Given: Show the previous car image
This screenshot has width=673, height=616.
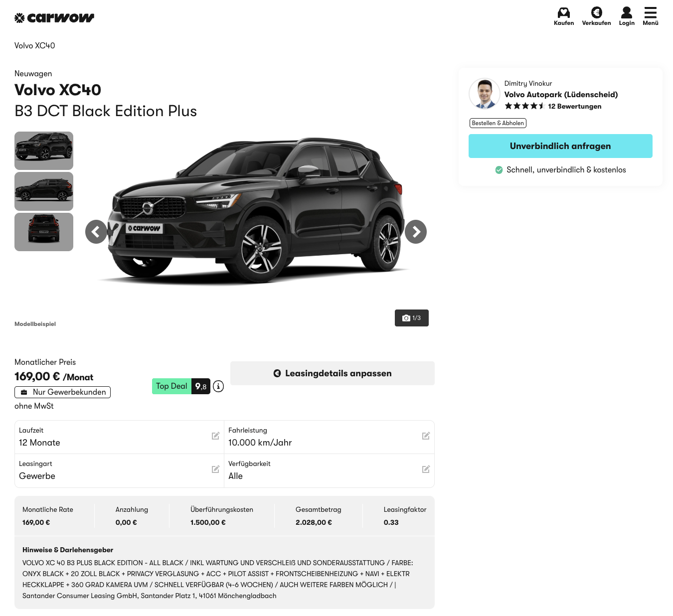Looking at the screenshot, I should click(96, 232).
